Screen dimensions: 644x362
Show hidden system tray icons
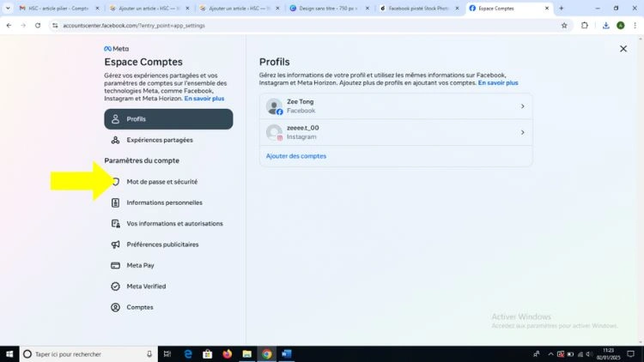(x=550, y=354)
